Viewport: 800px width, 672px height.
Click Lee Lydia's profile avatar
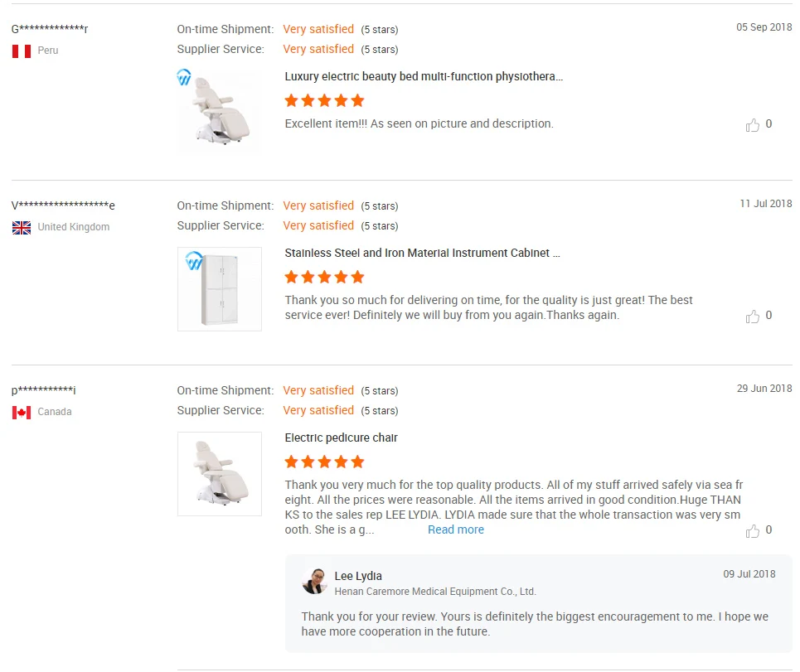click(x=315, y=582)
